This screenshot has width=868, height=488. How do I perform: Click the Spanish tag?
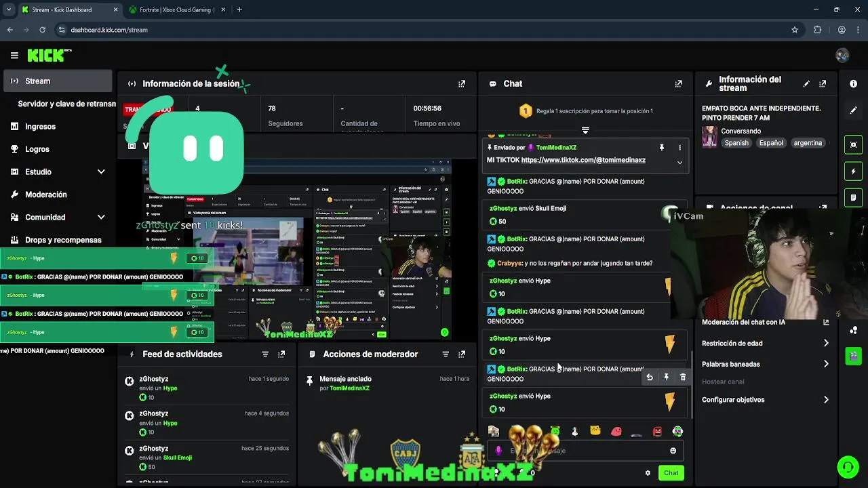click(x=736, y=143)
